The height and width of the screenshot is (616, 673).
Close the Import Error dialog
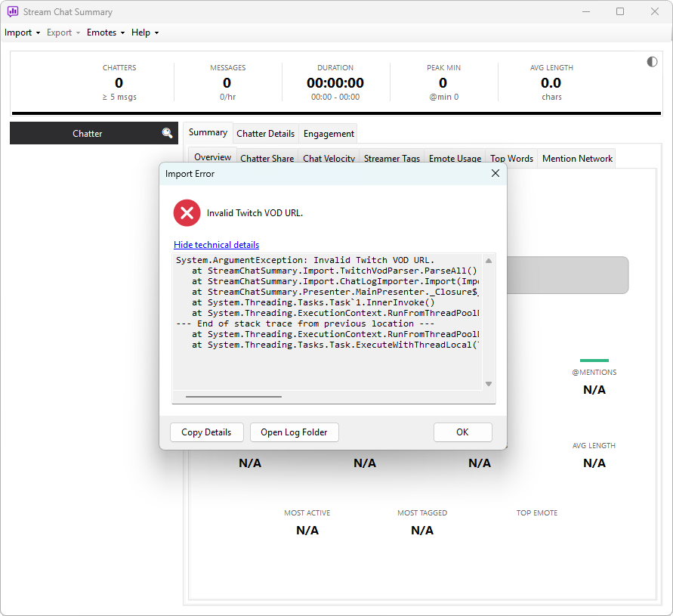[495, 173]
